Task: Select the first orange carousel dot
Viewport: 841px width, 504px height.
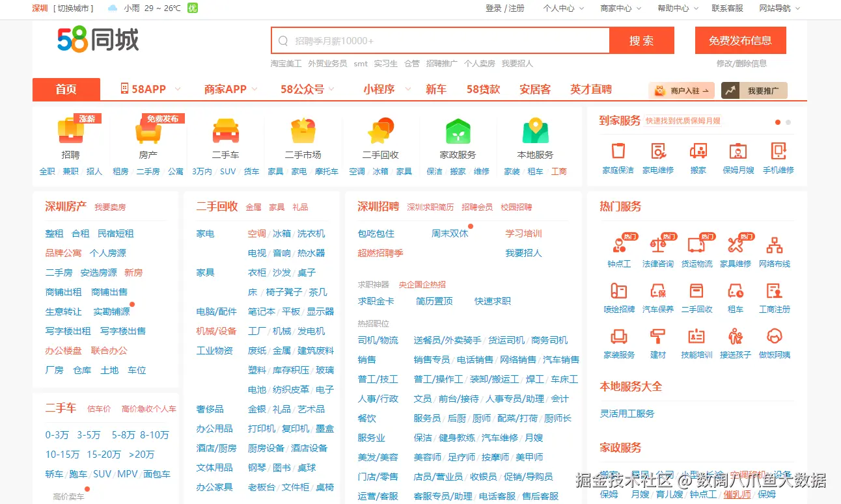Action: (x=778, y=122)
